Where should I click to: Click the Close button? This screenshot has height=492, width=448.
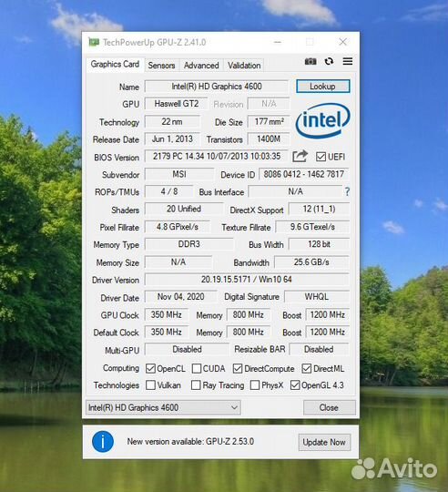click(330, 407)
